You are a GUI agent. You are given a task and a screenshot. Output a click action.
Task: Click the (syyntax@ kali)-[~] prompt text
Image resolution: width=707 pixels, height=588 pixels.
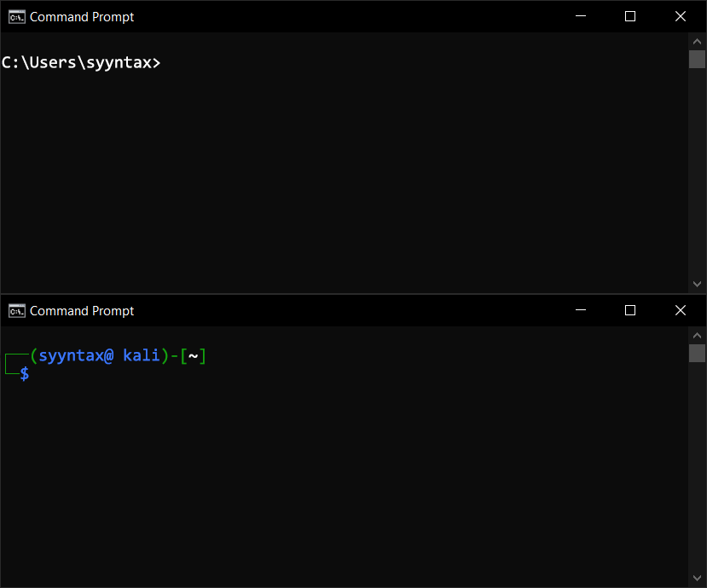tap(119, 356)
